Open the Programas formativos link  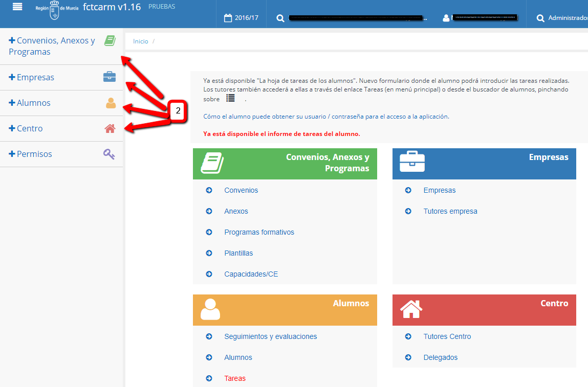click(x=259, y=232)
